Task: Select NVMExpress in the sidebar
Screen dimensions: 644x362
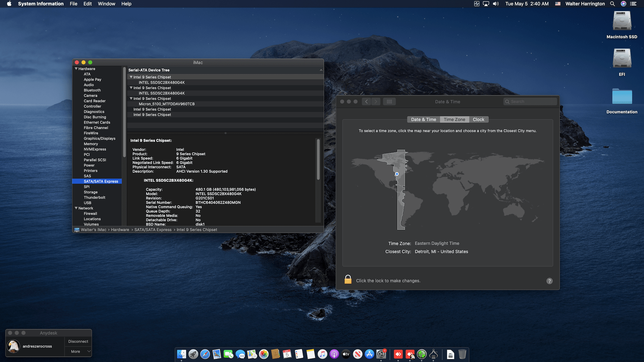Action: (x=95, y=149)
